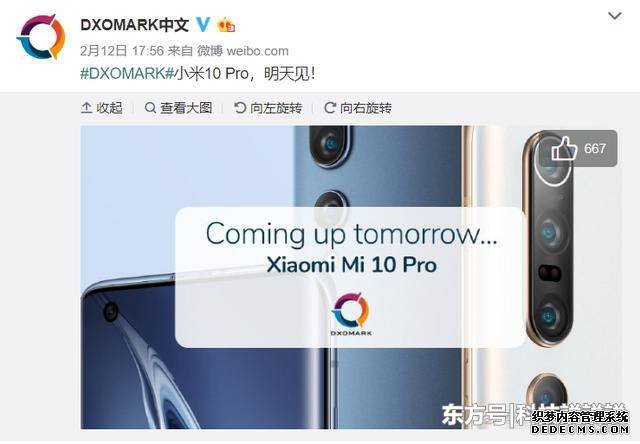This screenshot has height=444, width=640.
Task: Collapse the image with 收起
Action: point(102,108)
